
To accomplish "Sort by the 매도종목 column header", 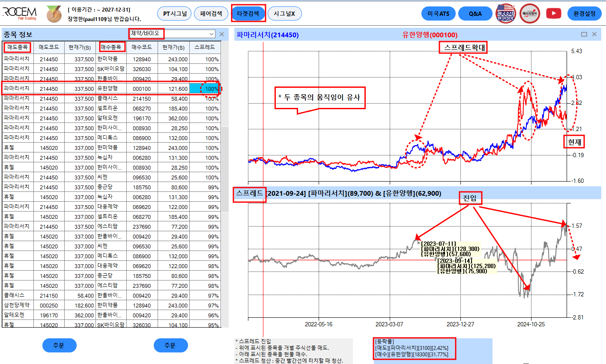I will coord(18,47).
